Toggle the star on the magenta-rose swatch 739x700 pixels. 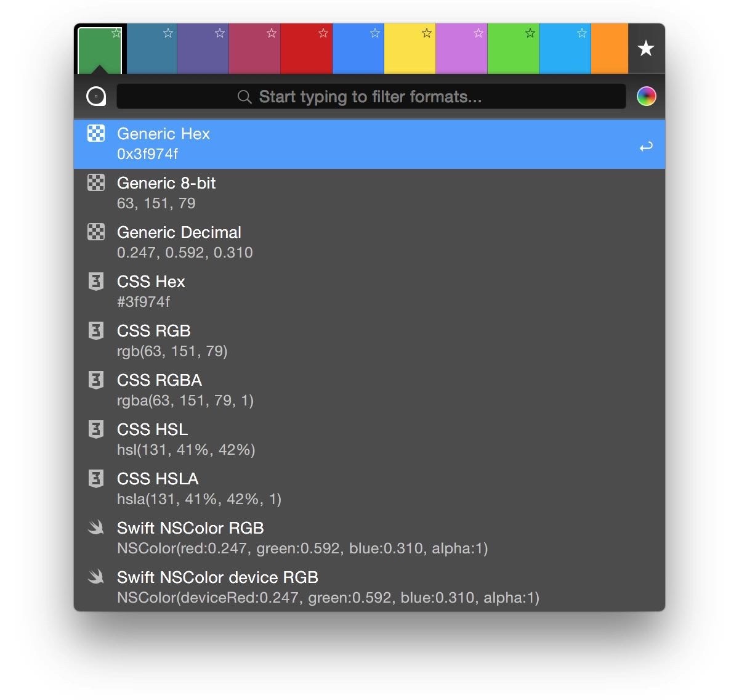(x=272, y=33)
